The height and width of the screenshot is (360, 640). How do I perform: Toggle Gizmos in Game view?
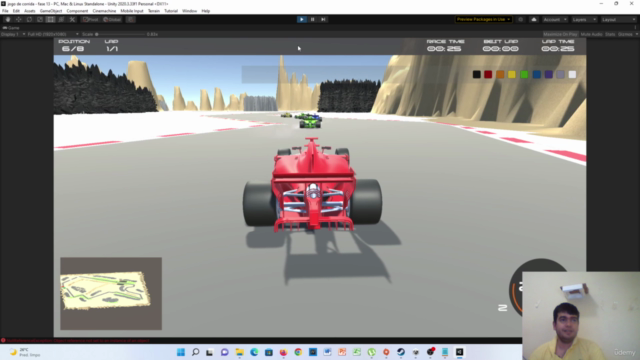(625, 34)
